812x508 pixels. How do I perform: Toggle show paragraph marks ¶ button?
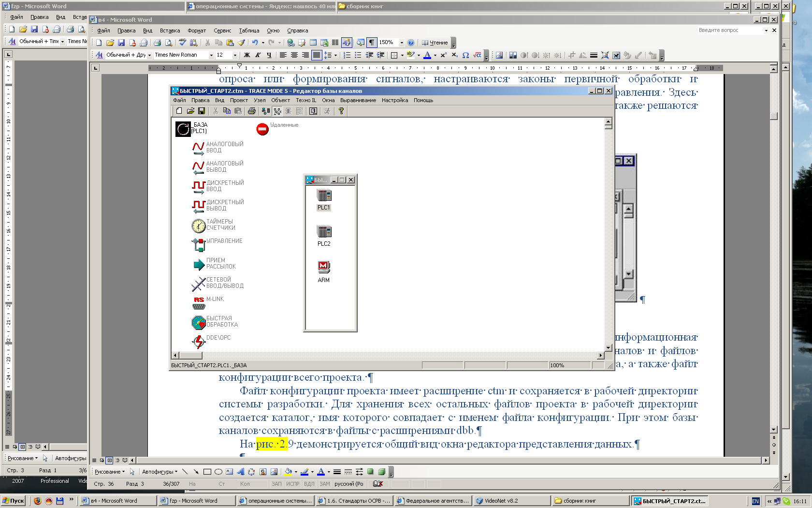pyautogui.click(x=372, y=43)
